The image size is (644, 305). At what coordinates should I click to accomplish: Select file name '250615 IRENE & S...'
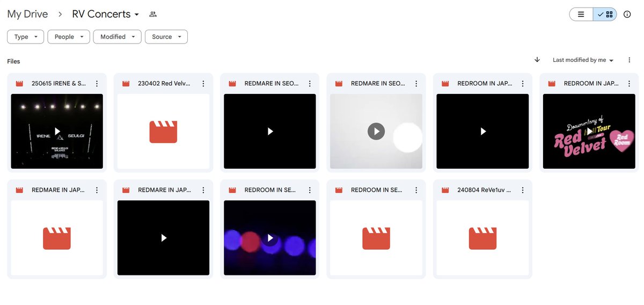tap(58, 84)
